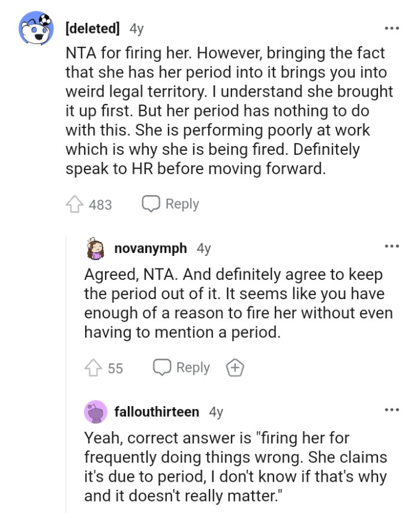This screenshot has width=420, height=513.
Task: Click the [deleted] username label
Action: 92,27
